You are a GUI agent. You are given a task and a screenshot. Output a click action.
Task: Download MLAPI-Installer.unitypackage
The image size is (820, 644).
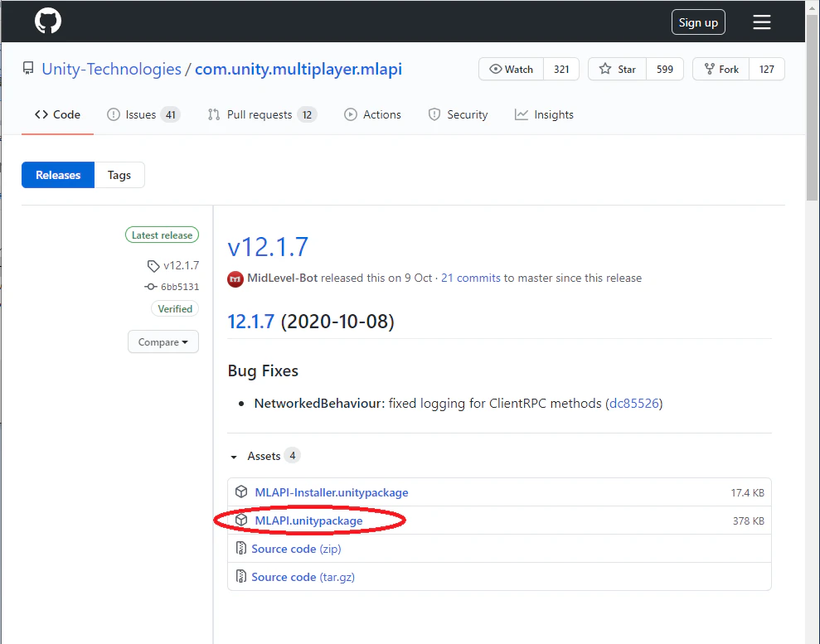[332, 492]
